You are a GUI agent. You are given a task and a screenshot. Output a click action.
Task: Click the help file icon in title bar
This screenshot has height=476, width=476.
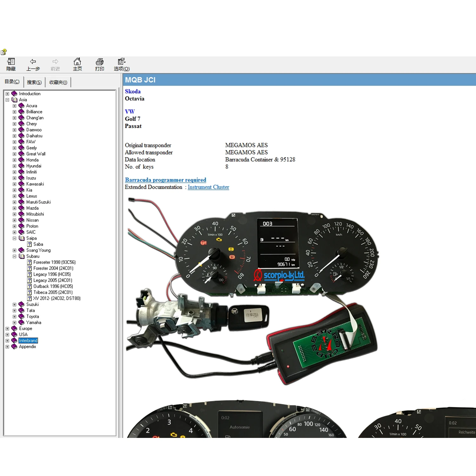coord(4,52)
